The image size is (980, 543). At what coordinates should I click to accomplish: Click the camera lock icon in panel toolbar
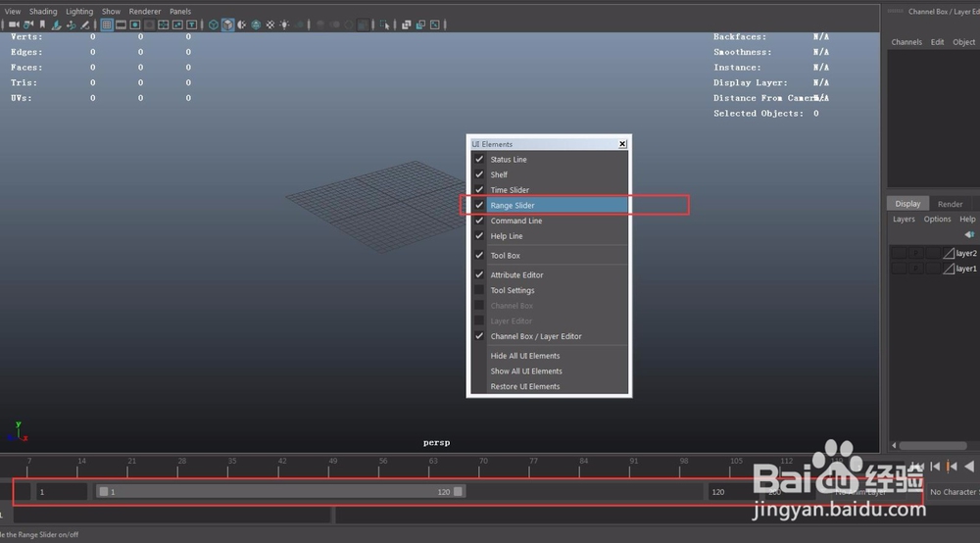28,25
